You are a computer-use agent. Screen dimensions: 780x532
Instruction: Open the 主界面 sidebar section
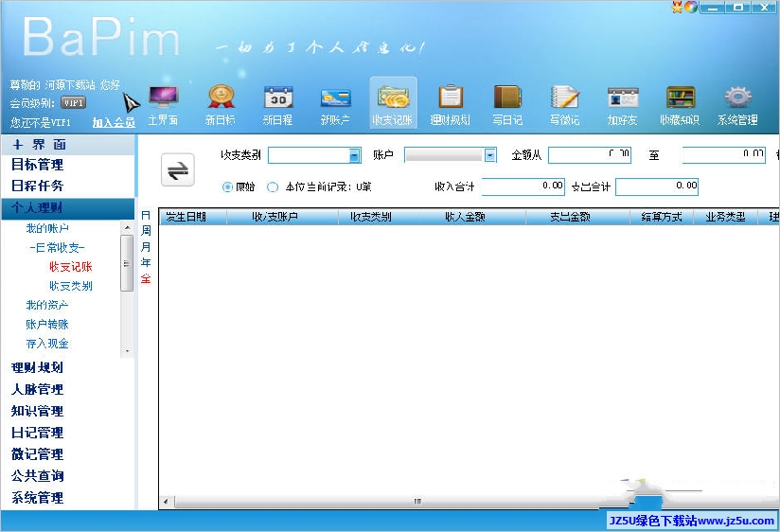[x=67, y=145]
